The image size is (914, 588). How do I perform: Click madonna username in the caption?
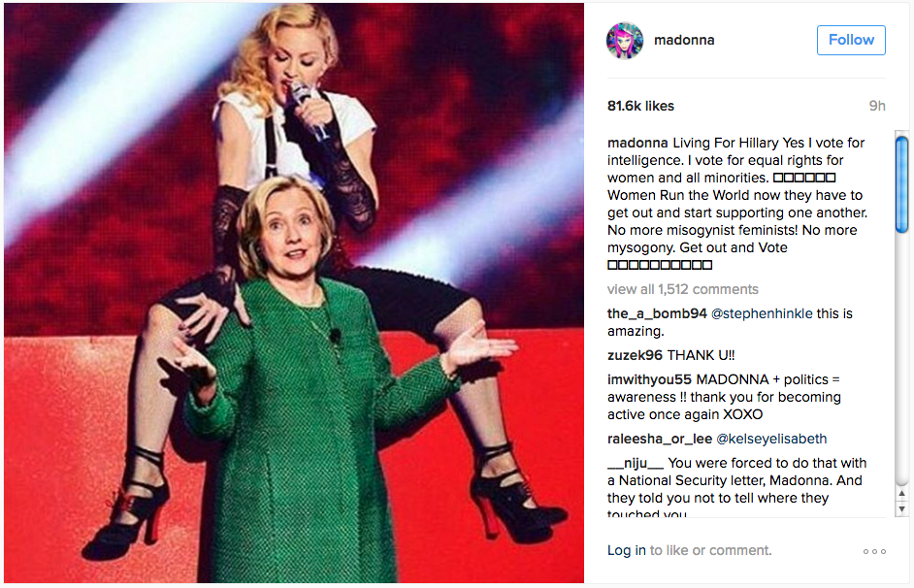(x=637, y=143)
